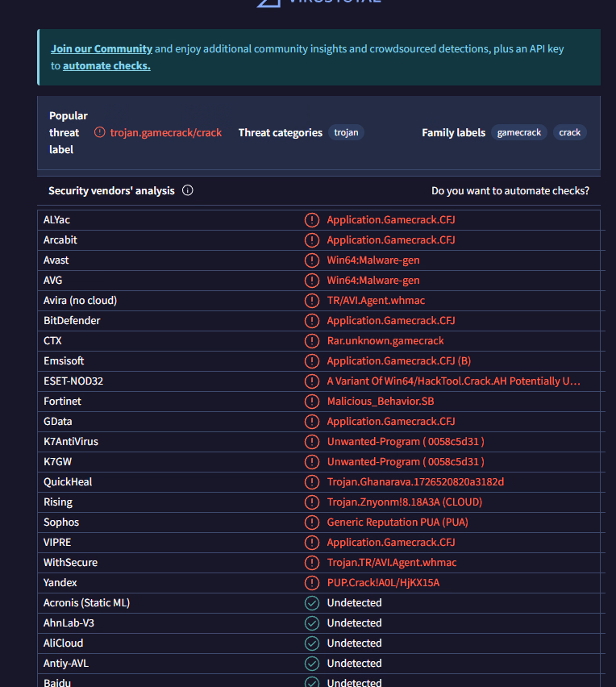616x687 pixels.
Task: Click the alert icon in the Avira row
Action: click(x=312, y=300)
